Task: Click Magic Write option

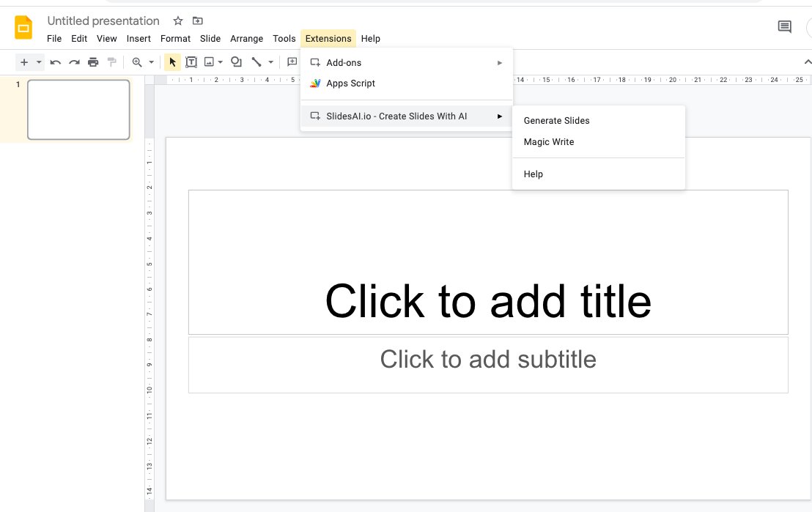Action: tap(548, 141)
